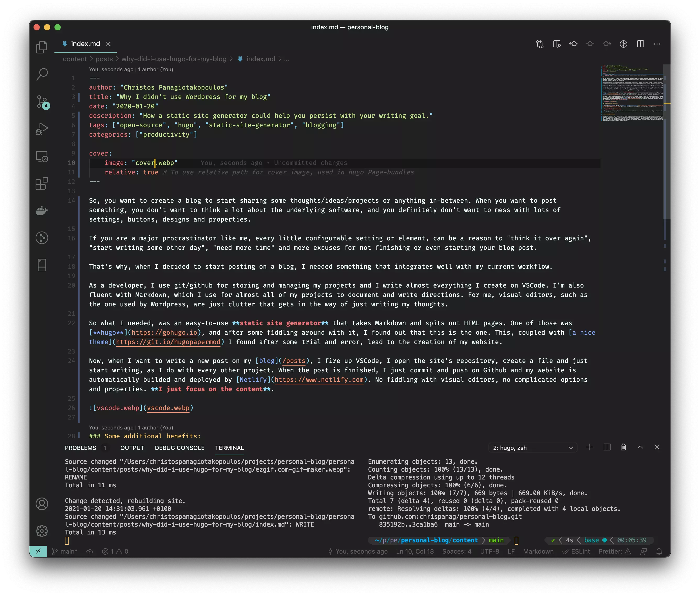
Task: Maximize the terminal panel with the chevron
Action: click(x=639, y=447)
